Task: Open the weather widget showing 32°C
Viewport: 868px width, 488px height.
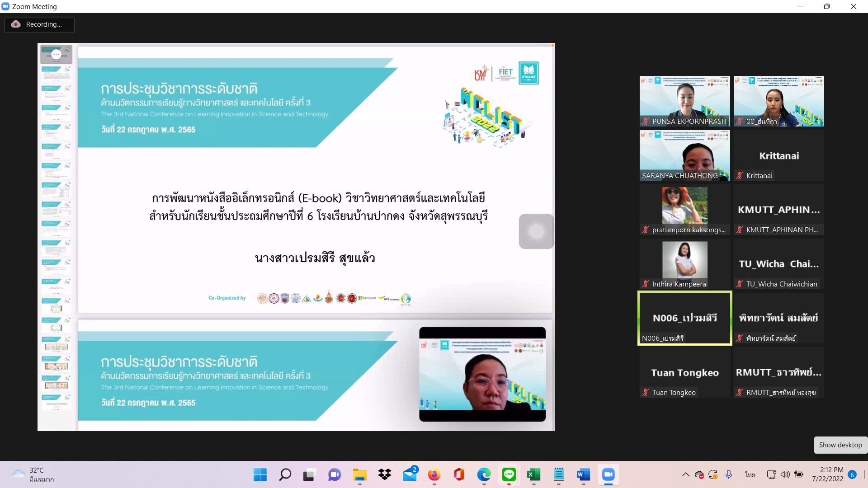Action: (x=32, y=474)
